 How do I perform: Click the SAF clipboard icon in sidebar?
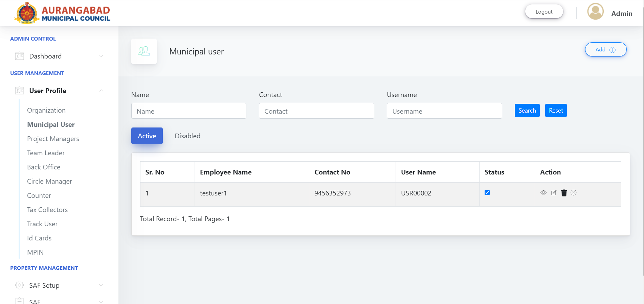[19, 301]
